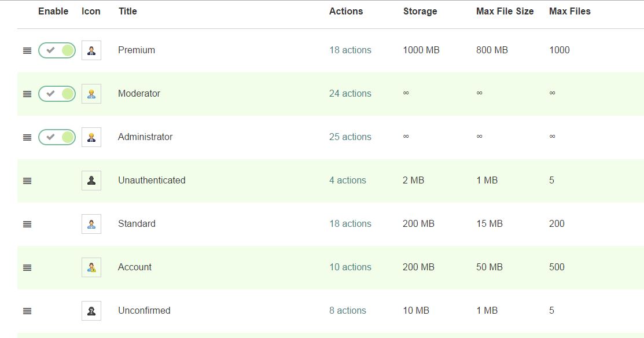The width and height of the screenshot is (644, 338).
Task: Click the Unconfirmed role icon
Action: point(91,311)
